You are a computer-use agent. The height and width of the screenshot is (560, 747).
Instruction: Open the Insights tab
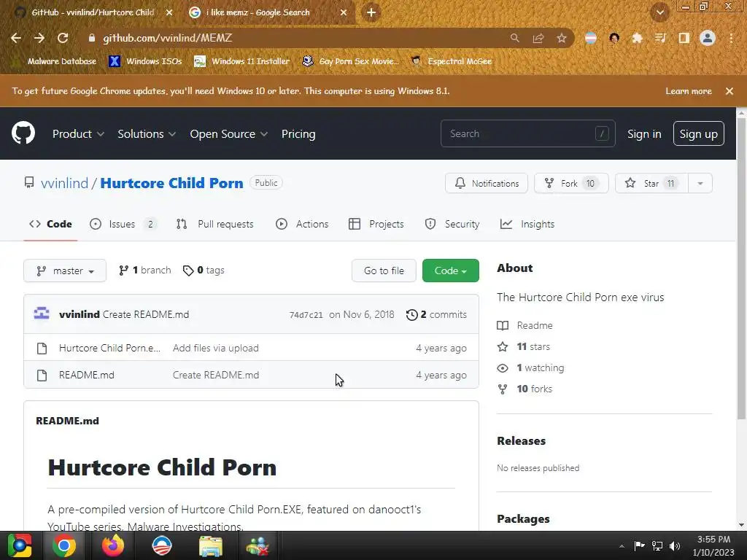(x=527, y=225)
